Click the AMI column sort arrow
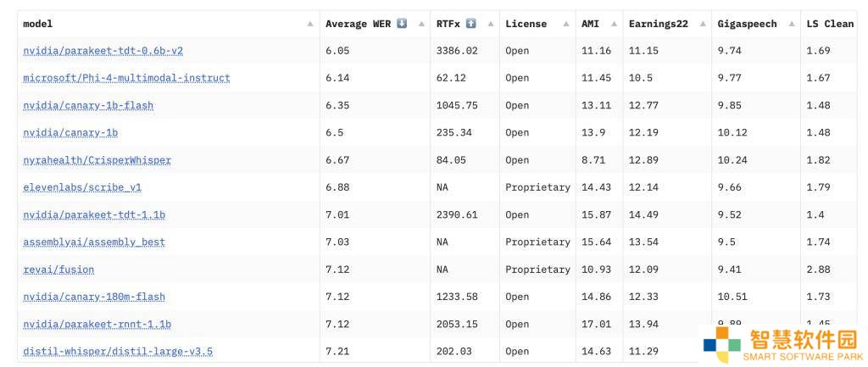The image size is (868, 367). click(x=614, y=24)
